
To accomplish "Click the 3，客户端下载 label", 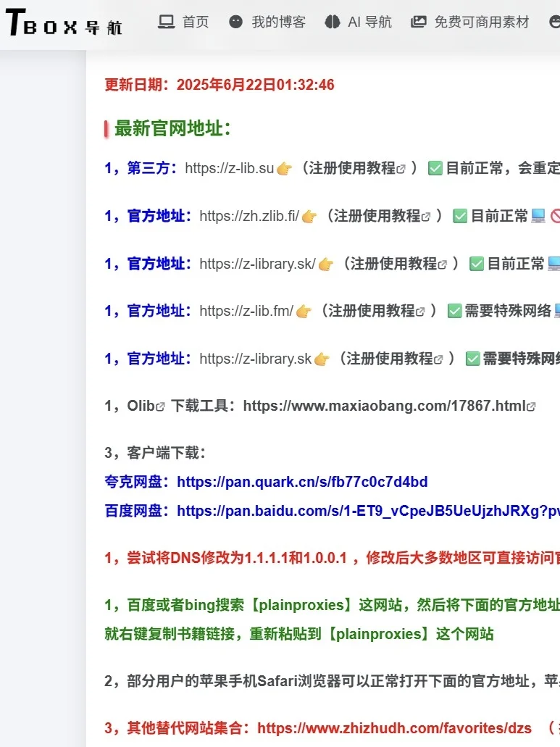I will coord(155,453).
